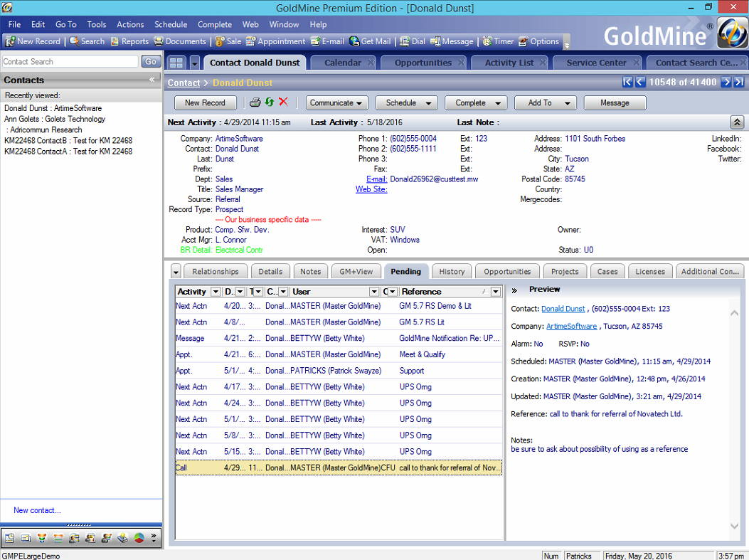Screen dimensions: 749x560
Task: Click the New contact... link
Action: point(37,510)
